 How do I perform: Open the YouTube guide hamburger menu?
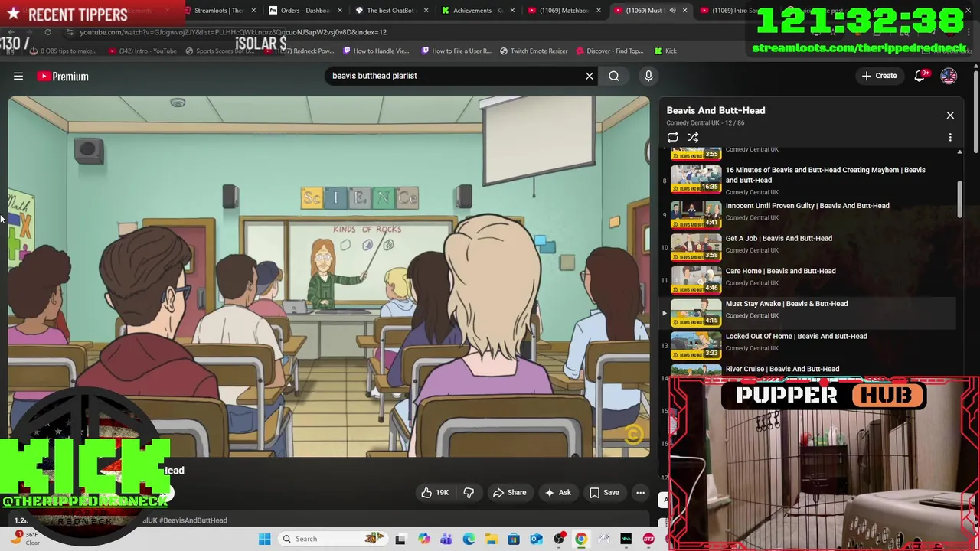pyautogui.click(x=18, y=76)
